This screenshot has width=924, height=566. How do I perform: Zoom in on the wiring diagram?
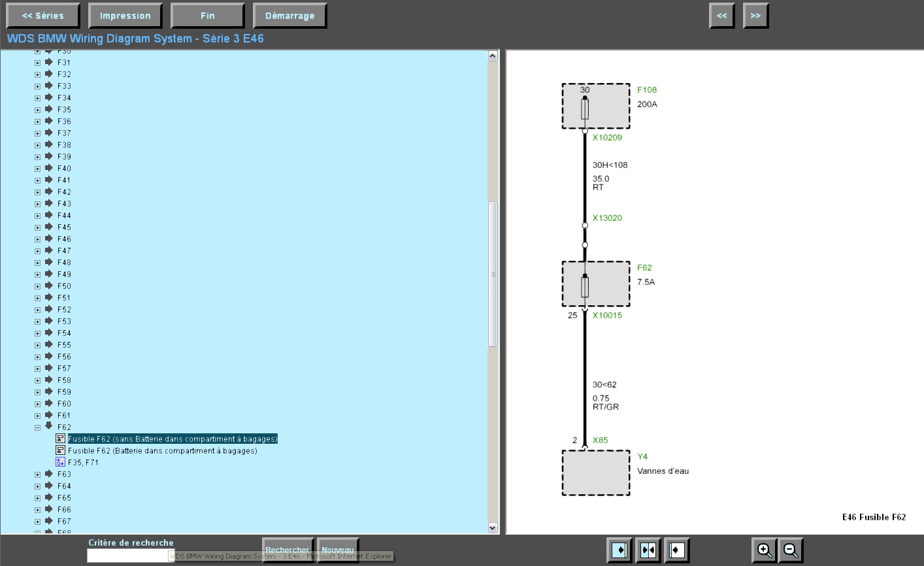tap(764, 550)
